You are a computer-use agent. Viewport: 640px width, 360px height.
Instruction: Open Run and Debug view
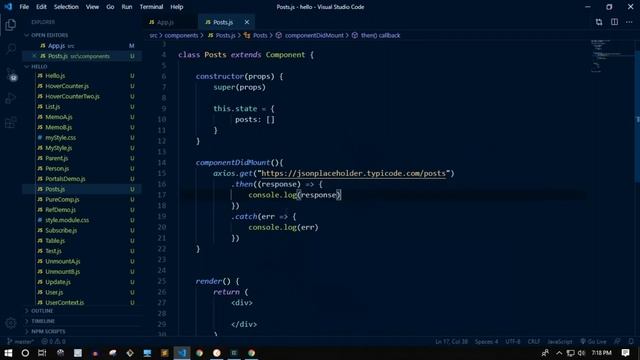pyautogui.click(x=11, y=98)
